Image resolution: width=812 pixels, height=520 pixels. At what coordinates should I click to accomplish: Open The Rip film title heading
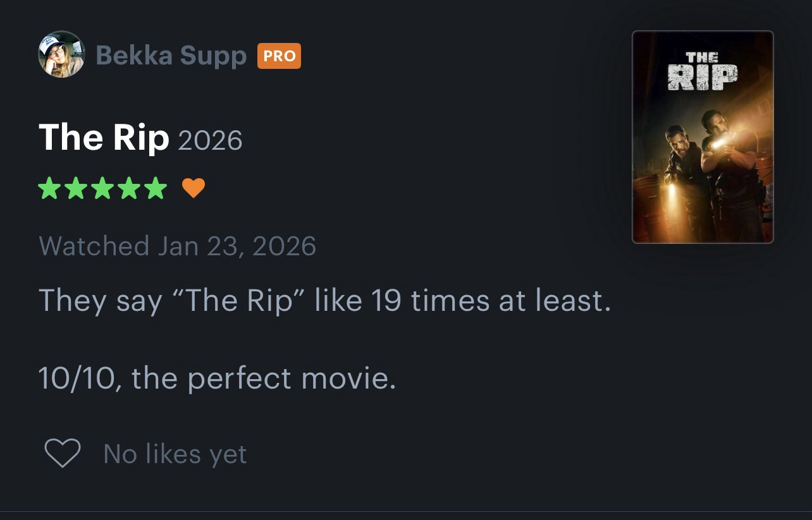tap(104, 137)
